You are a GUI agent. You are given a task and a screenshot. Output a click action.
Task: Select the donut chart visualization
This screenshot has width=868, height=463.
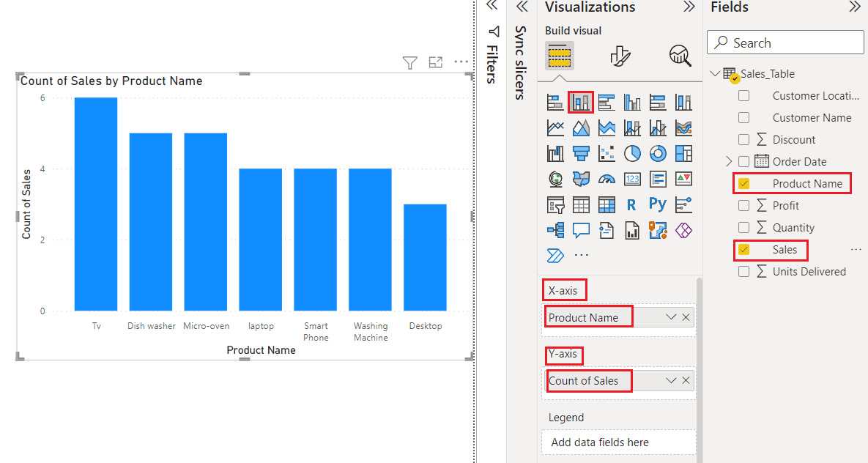(x=658, y=153)
